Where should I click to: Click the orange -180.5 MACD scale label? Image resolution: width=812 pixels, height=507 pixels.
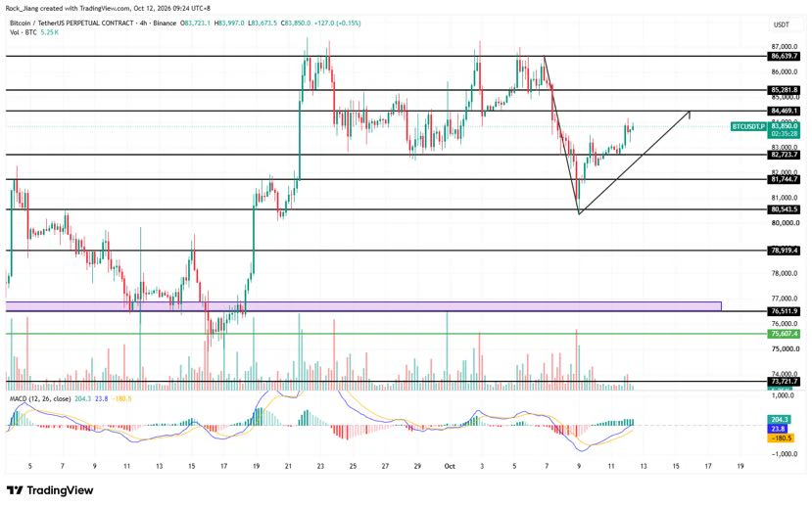781,438
